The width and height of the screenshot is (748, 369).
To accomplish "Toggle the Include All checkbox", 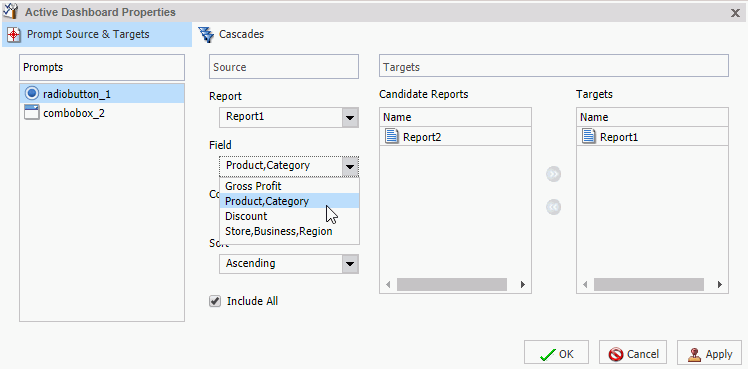I will pyautogui.click(x=215, y=301).
